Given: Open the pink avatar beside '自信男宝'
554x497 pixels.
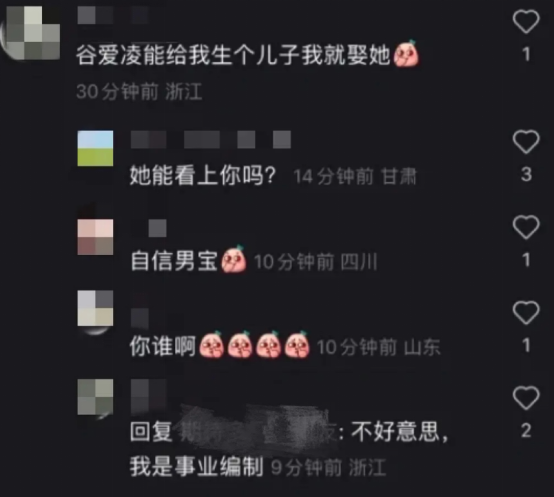Looking at the screenshot, I should pos(95,237).
